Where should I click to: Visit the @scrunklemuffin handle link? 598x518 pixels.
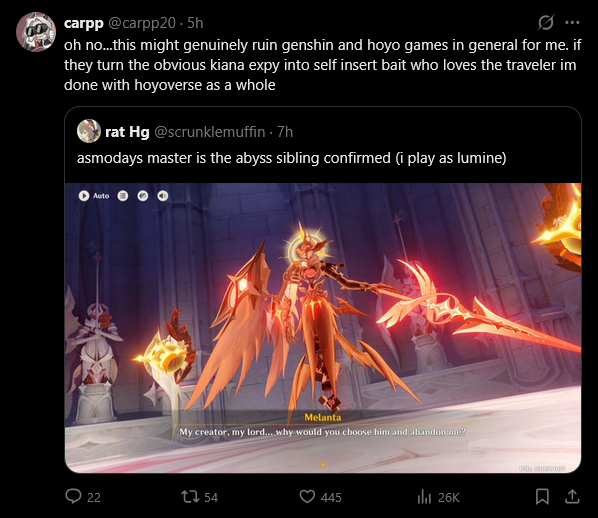209,132
